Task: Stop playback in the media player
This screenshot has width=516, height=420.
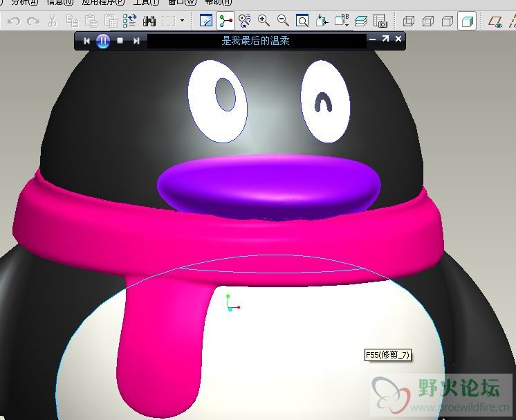Action: click(x=120, y=41)
